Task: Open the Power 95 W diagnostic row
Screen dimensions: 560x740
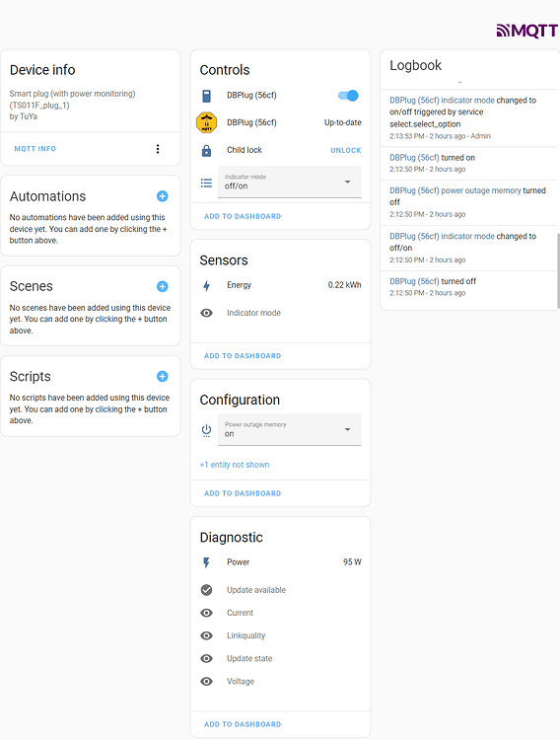Action: point(280,562)
